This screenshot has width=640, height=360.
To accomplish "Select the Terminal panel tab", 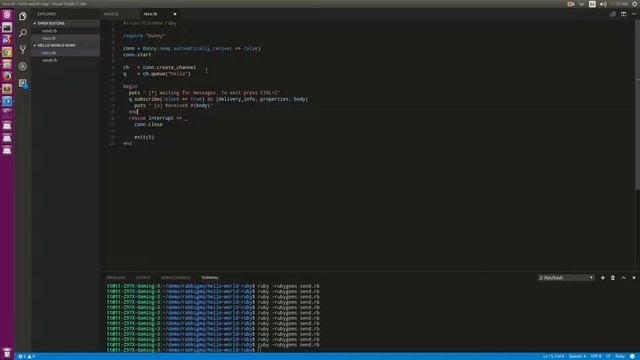I will tap(210, 278).
